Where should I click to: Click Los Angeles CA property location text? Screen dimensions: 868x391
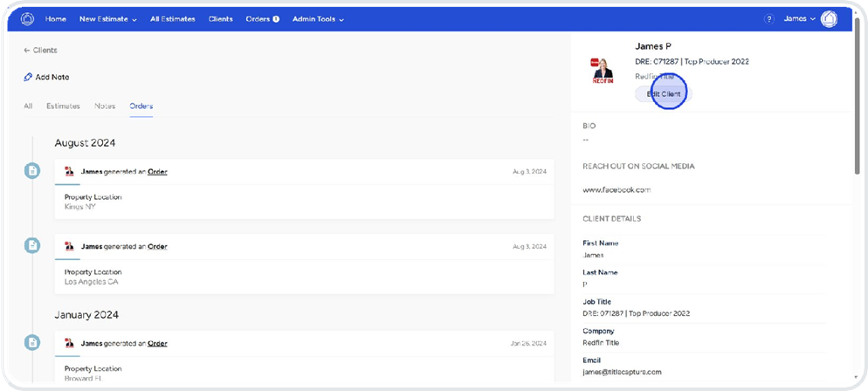[92, 282]
